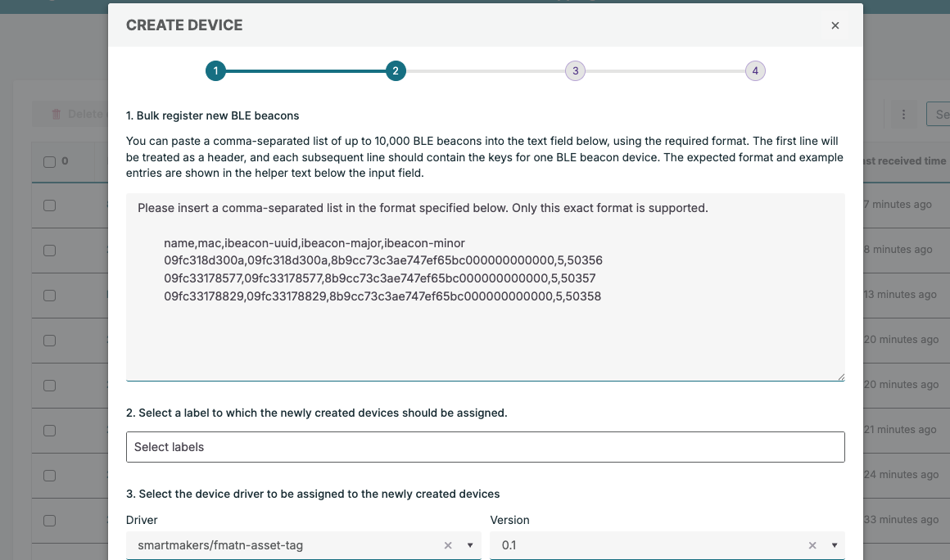This screenshot has width=950, height=560.
Task: Select step 4 in the stepper
Action: 754,71
